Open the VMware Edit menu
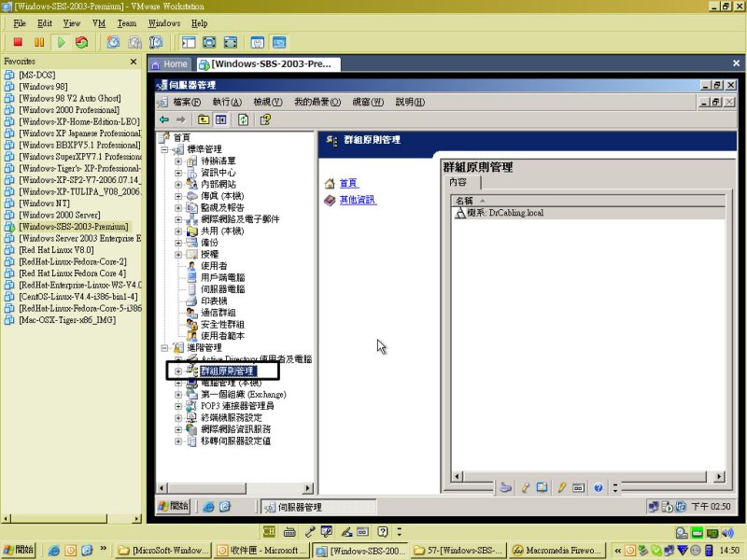 (45, 23)
